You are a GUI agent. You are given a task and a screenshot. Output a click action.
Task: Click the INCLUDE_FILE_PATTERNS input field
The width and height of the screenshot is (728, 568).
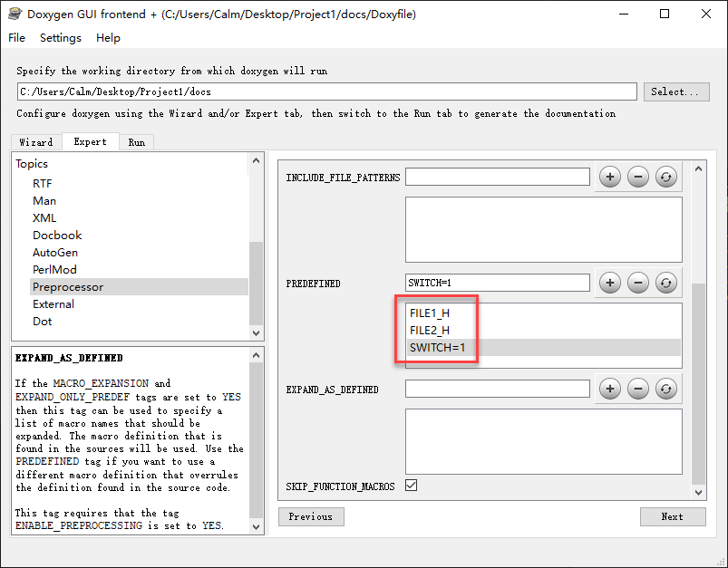point(497,177)
